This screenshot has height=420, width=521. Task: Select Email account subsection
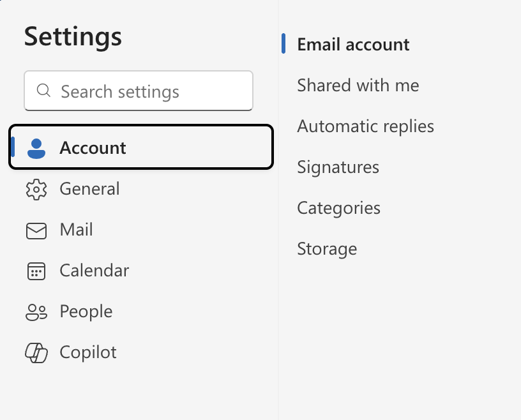tap(353, 45)
